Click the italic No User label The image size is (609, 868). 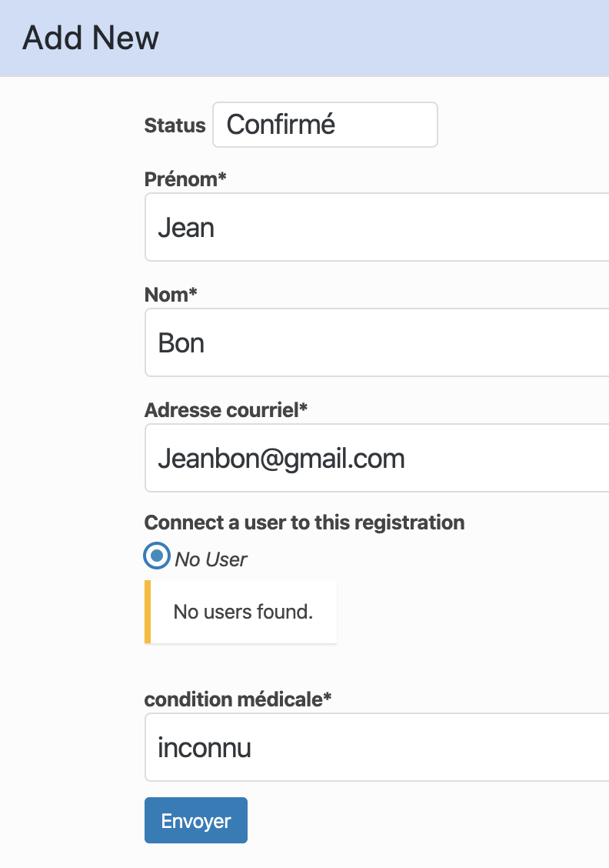(x=211, y=559)
